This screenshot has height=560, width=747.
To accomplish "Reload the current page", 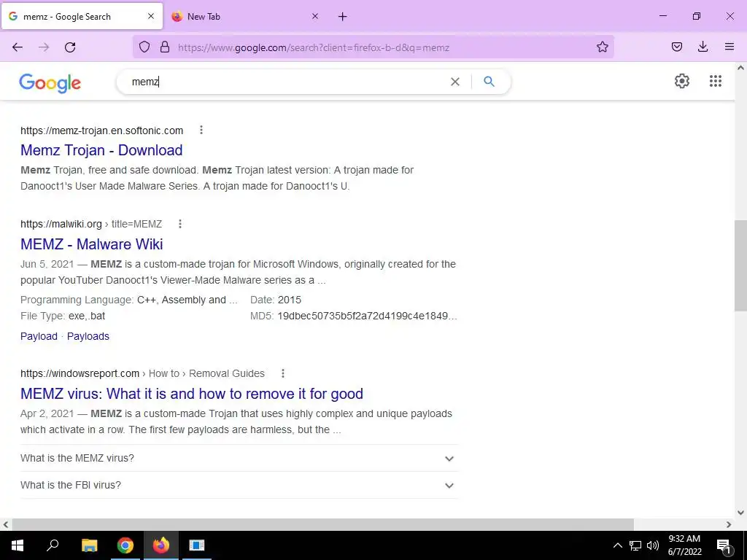I will (70, 47).
